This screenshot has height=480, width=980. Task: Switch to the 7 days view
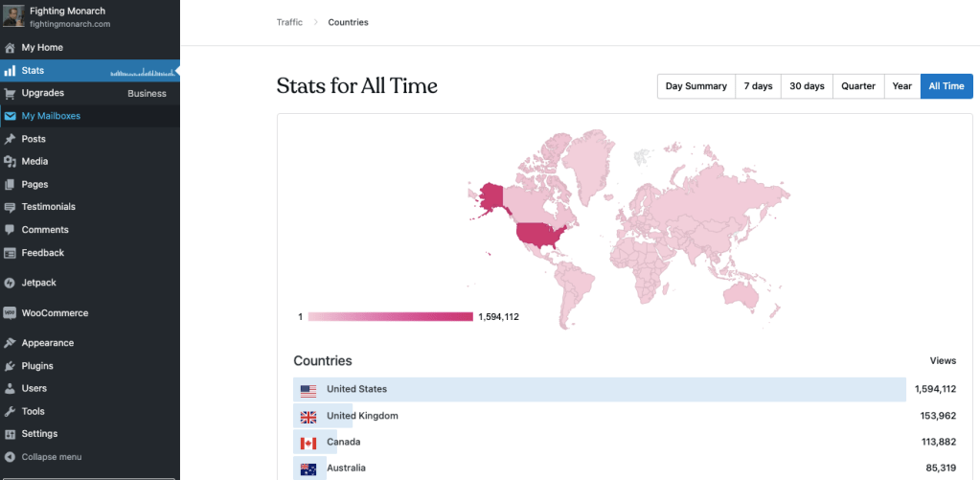tap(758, 86)
